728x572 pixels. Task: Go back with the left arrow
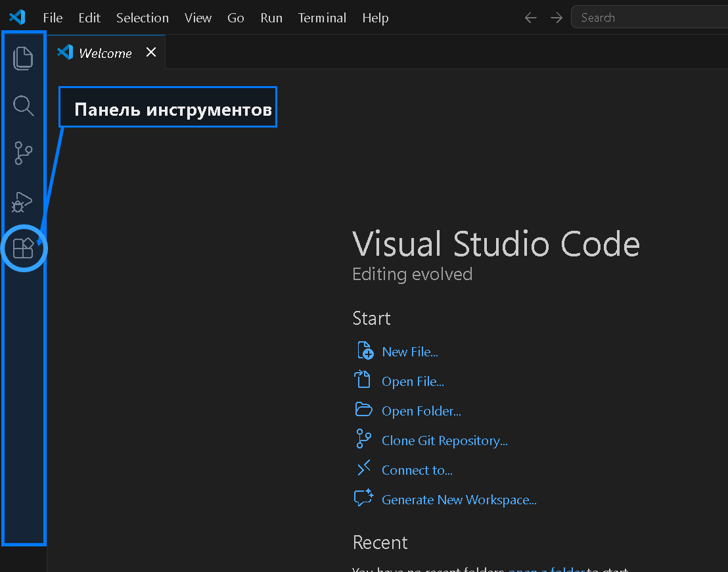click(x=530, y=18)
